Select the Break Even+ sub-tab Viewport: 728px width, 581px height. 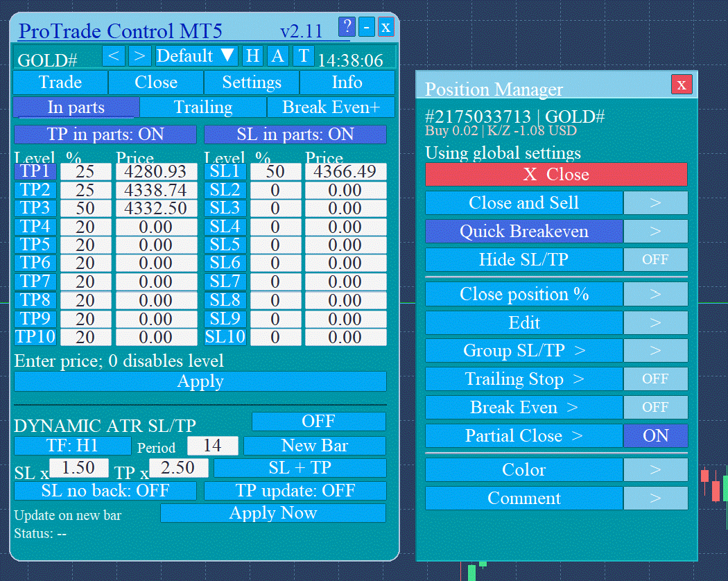pyautogui.click(x=331, y=107)
